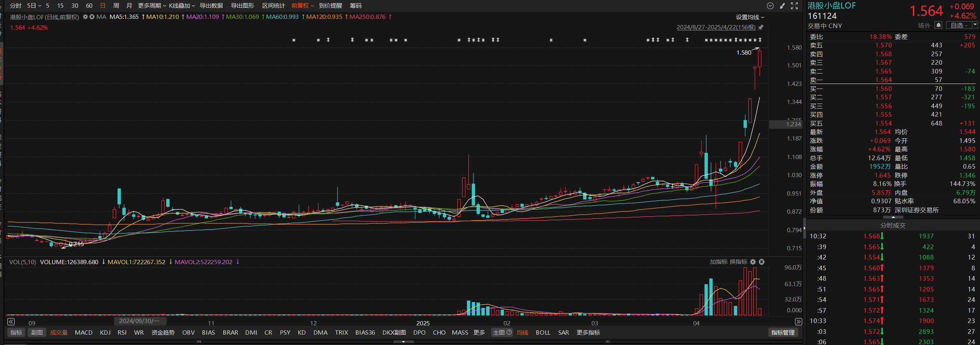Select the MACD indicator tab
980x345 pixels.
[84, 332]
